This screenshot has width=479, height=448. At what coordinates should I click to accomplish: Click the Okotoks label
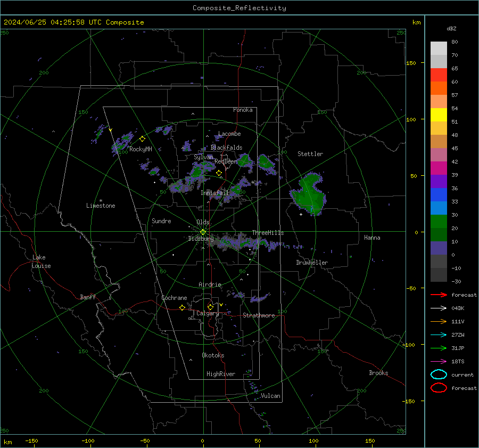213,355
